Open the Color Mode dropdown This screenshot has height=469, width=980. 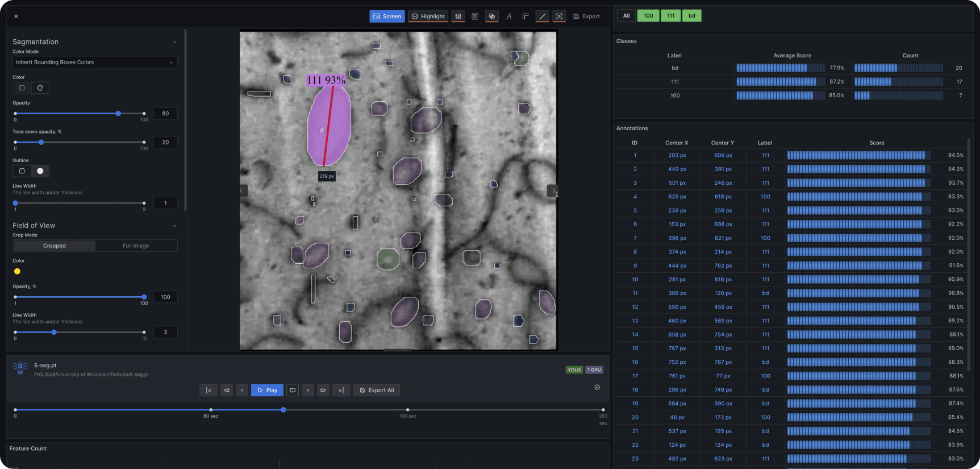click(x=95, y=63)
